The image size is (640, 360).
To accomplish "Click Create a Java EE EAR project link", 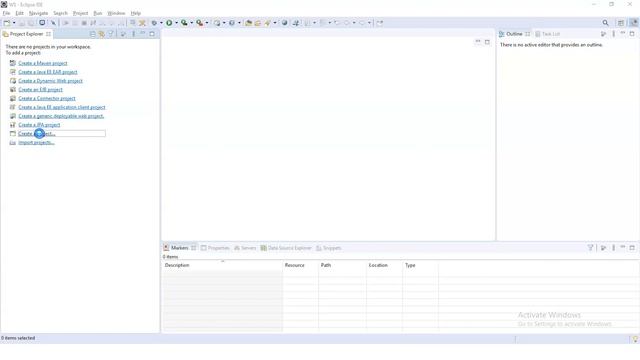I will (48, 72).
